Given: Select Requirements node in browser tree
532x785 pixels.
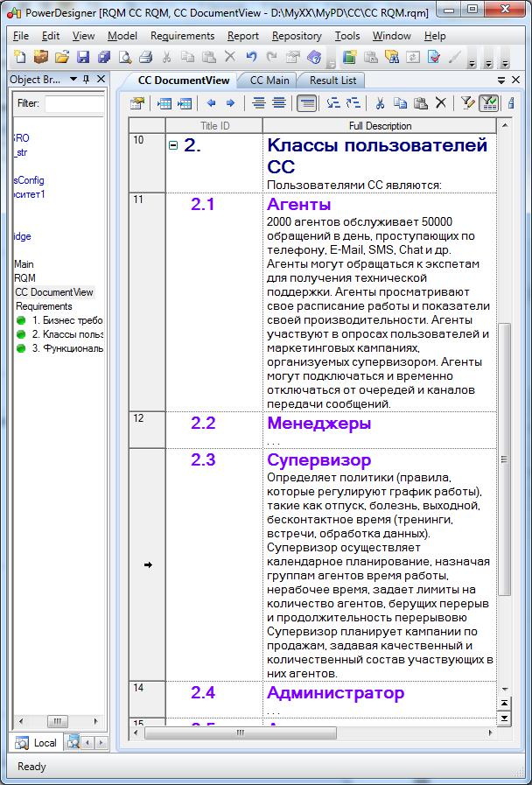Looking at the screenshot, I should pos(44,306).
